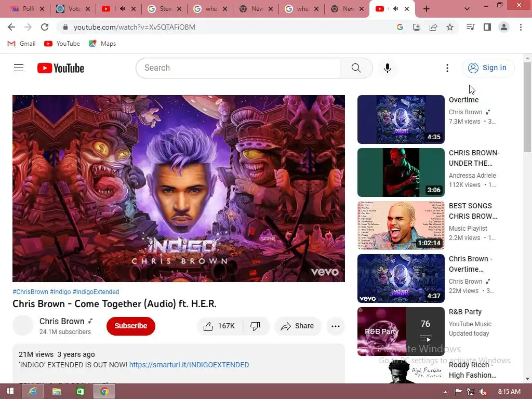Bookmark this page with the star icon

pyautogui.click(x=450, y=27)
